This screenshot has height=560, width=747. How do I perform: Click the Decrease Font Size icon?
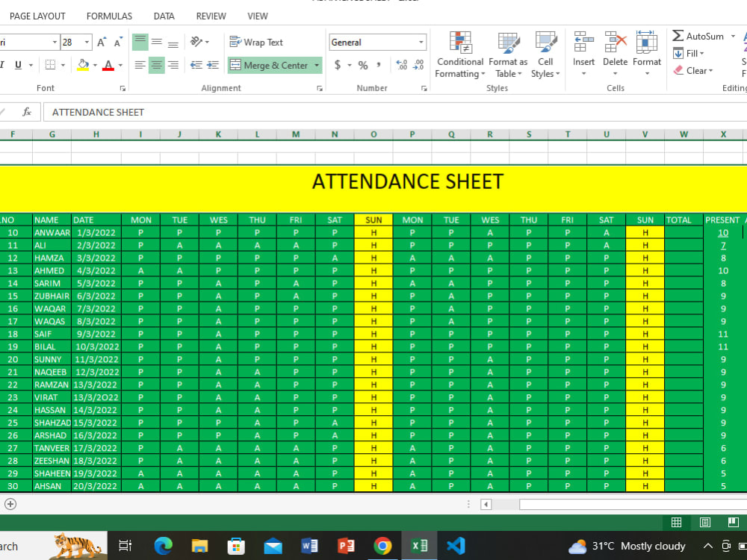(118, 43)
